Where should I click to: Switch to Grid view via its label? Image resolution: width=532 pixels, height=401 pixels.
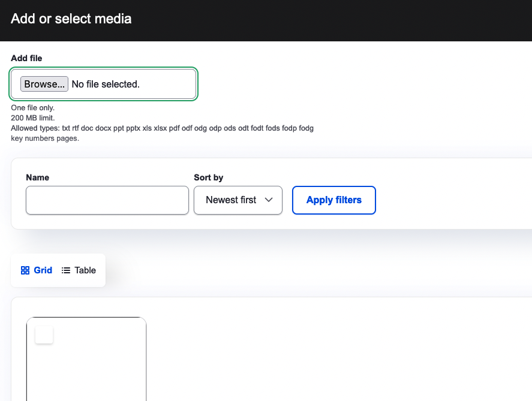pyautogui.click(x=43, y=270)
